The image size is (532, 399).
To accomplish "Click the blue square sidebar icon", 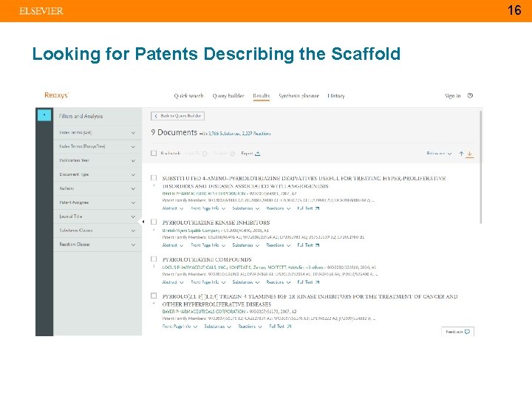I will point(44,115).
